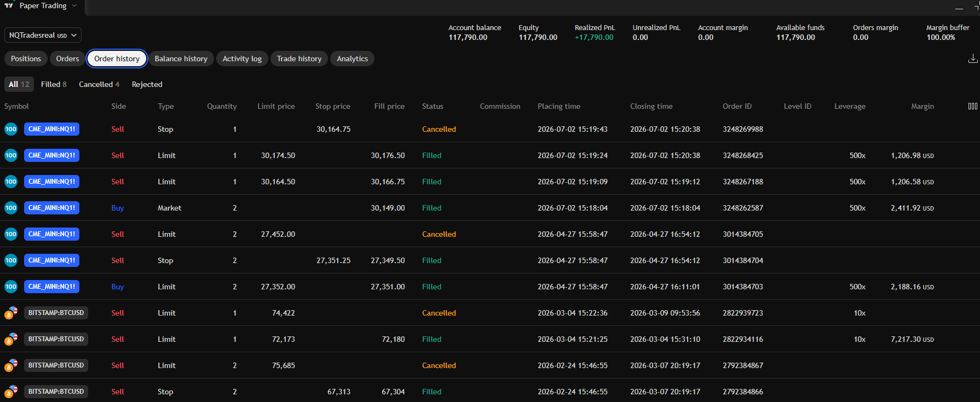This screenshot has height=402, width=980.
Task: Click Bitcoin icon in order 2792384867 row
Action: tap(11, 365)
